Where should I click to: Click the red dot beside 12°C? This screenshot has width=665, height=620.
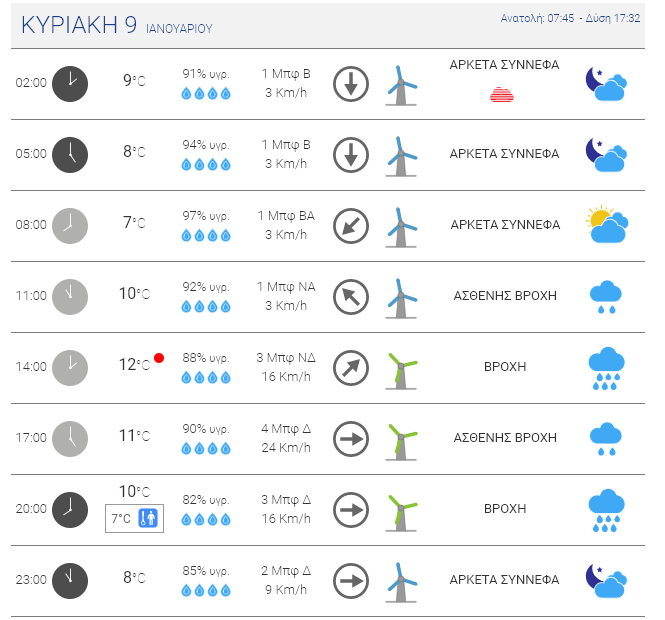click(159, 358)
